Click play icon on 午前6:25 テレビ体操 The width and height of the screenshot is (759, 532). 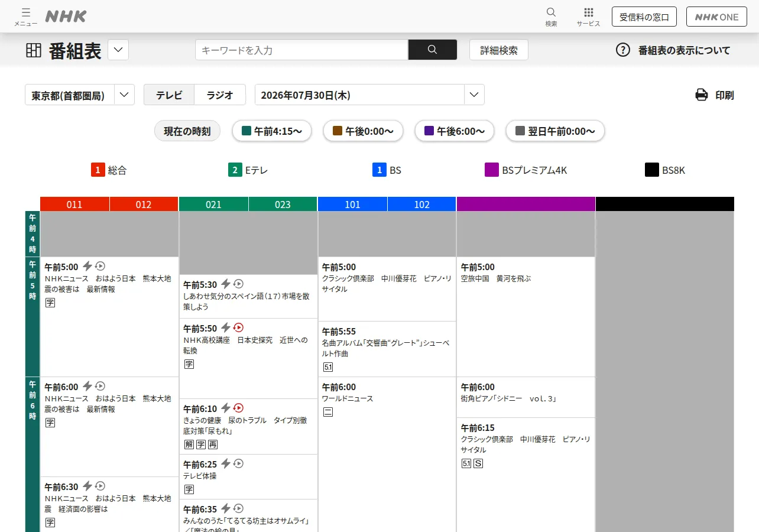[x=239, y=463]
